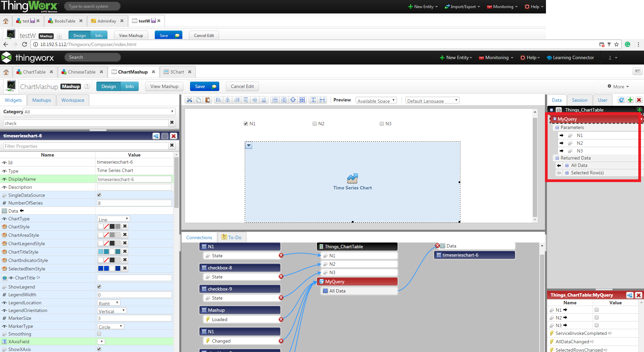The image size is (644, 352).
Task: Toggle the N2 checkbox on the canvas
Action: coord(315,124)
